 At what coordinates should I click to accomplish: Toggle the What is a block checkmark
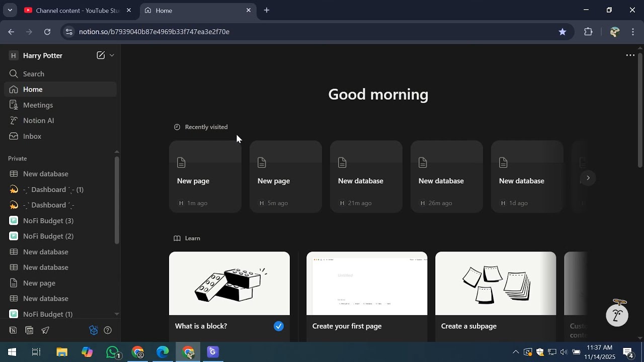click(x=279, y=326)
